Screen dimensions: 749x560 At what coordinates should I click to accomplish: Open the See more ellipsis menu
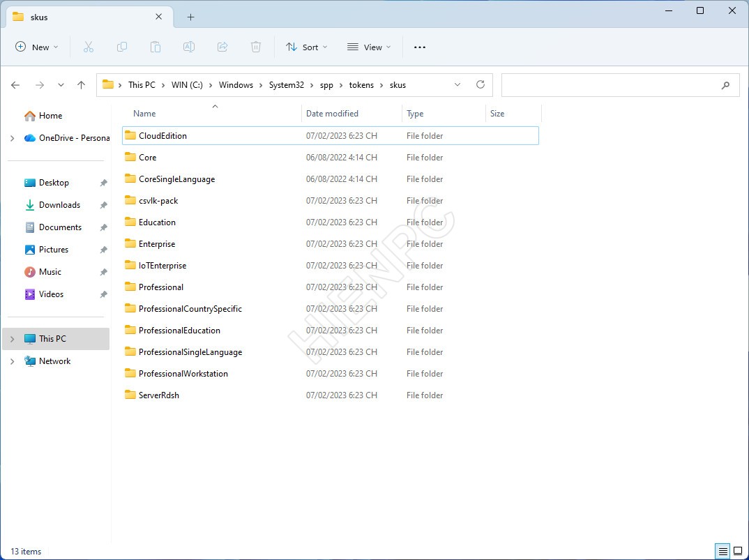[419, 47]
